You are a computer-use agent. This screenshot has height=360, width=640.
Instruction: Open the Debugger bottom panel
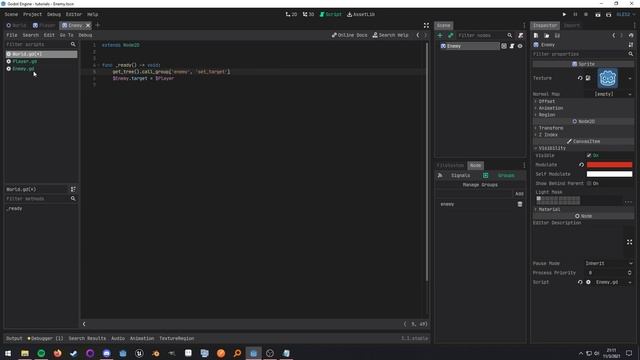pyautogui.click(x=45, y=338)
